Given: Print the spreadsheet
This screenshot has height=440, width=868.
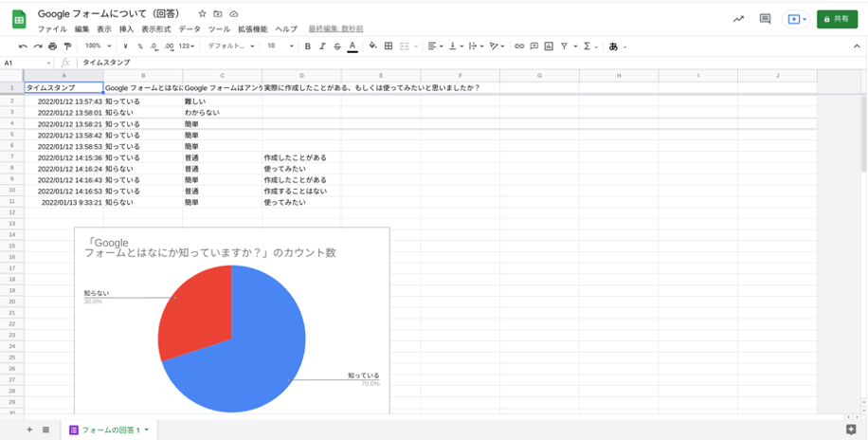Looking at the screenshot, I should [x=52, y=46].
